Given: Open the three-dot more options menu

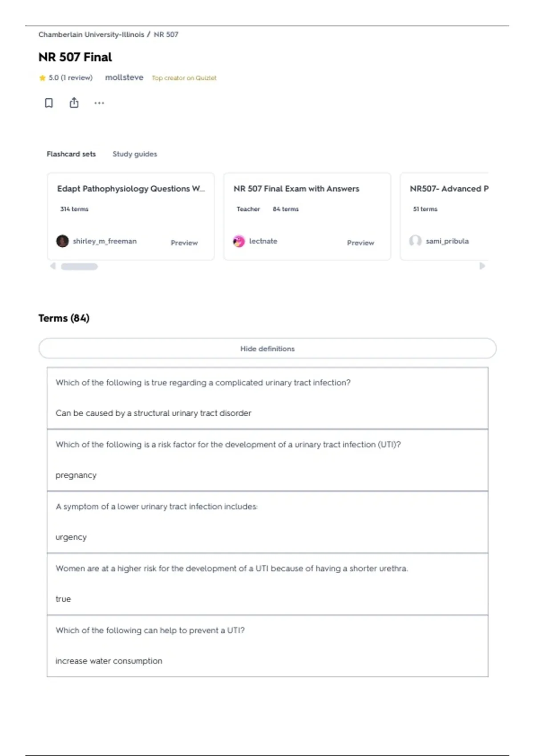Looking at the screenshot, I should (99, 103).
